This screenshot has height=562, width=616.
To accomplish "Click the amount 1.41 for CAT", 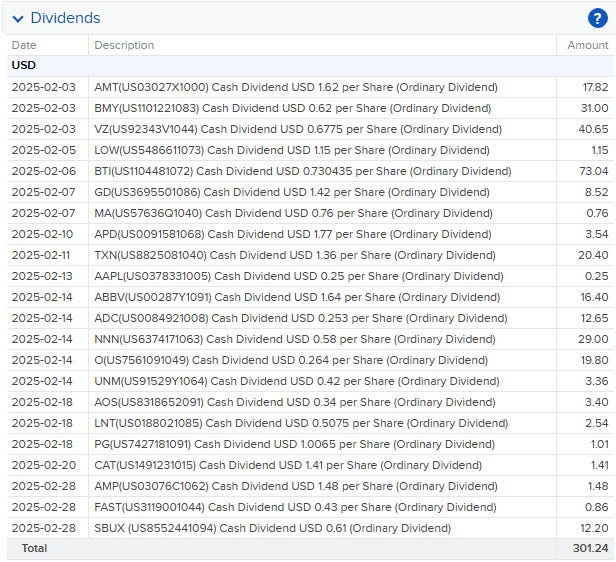I will pyautogui.click(x=600, y=465).
